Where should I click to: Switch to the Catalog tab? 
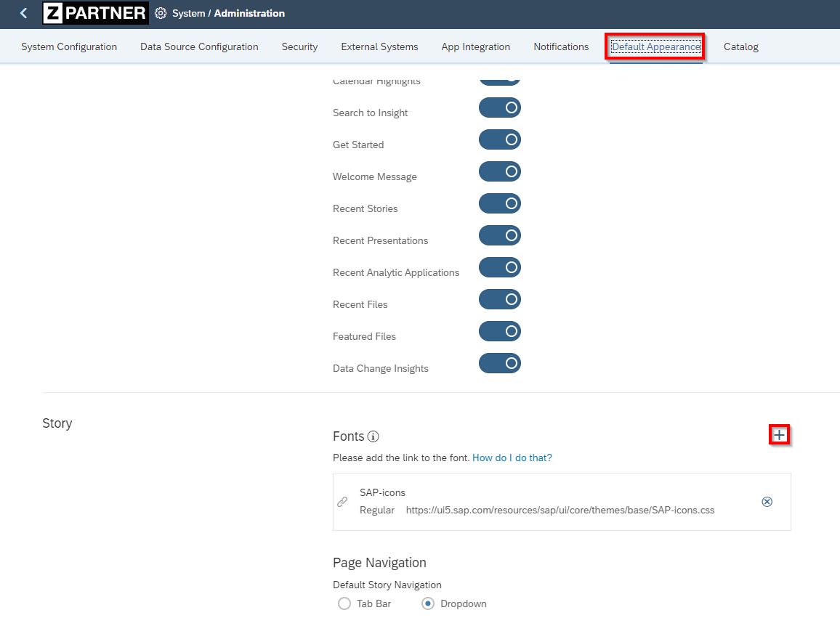click(x=740, y=46)
